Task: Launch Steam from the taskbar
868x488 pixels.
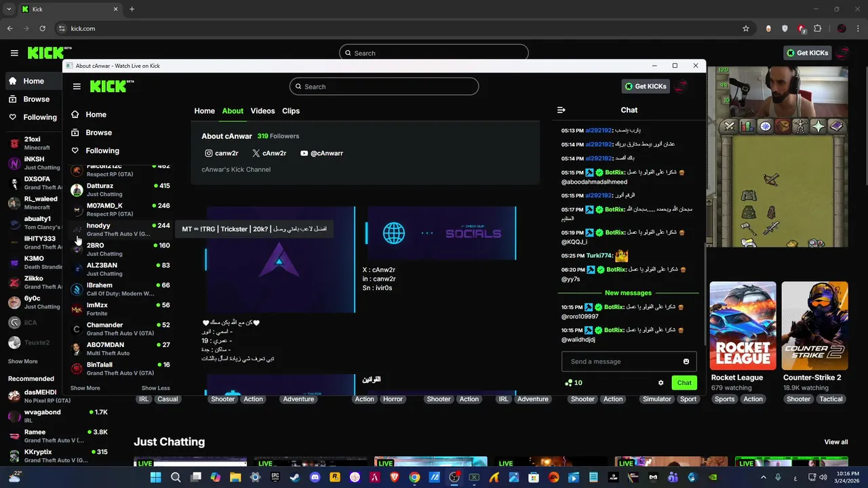Action: tap(295, 477)
